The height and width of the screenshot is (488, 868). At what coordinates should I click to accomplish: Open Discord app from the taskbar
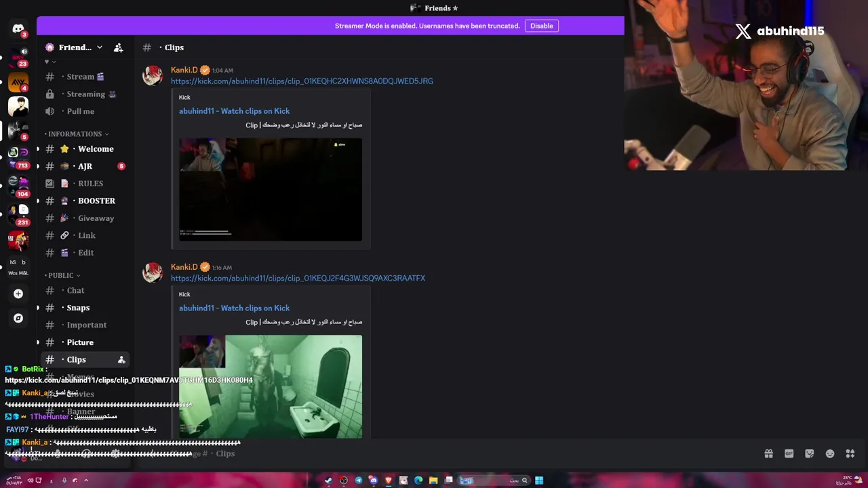coord(373,481)
